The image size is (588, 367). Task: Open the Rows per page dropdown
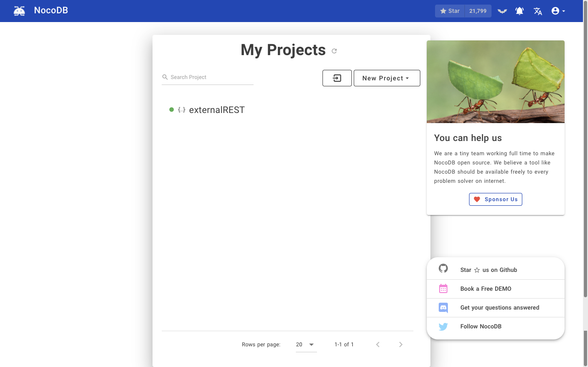306,344
